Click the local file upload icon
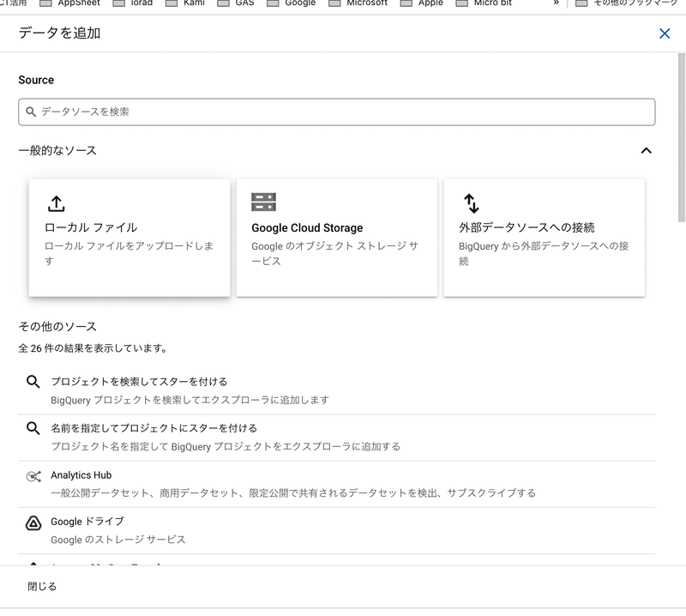The height and width of the screenshot is (616, 686). point(56,203)
